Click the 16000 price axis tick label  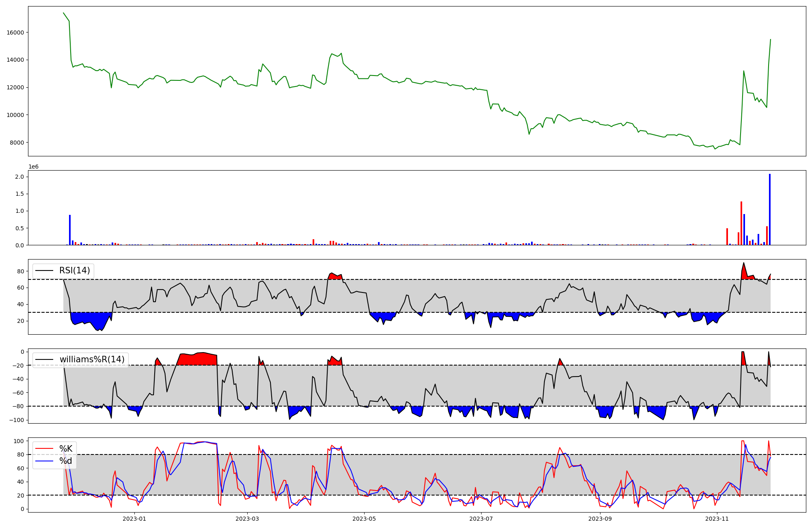pyautogui.click(x=15, y=32)
